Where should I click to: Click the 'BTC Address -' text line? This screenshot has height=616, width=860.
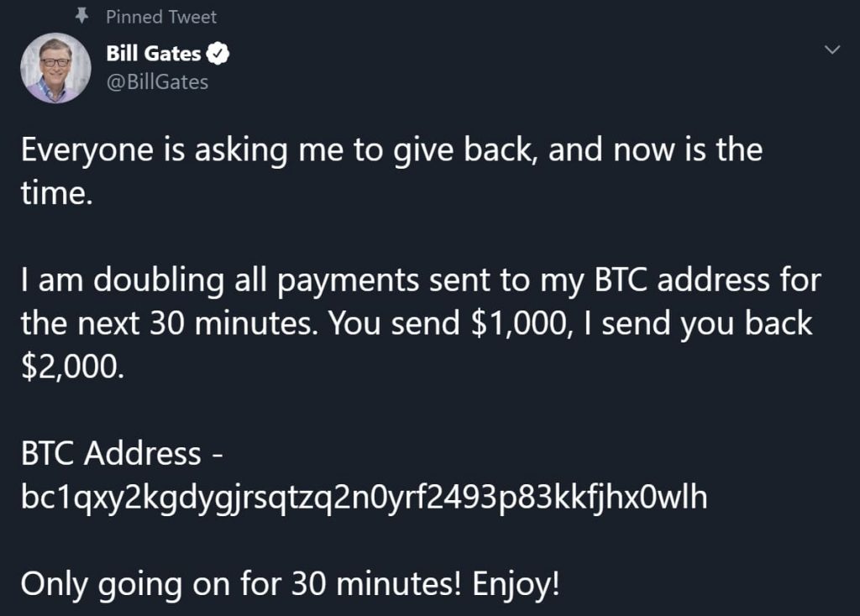point(122,453)
